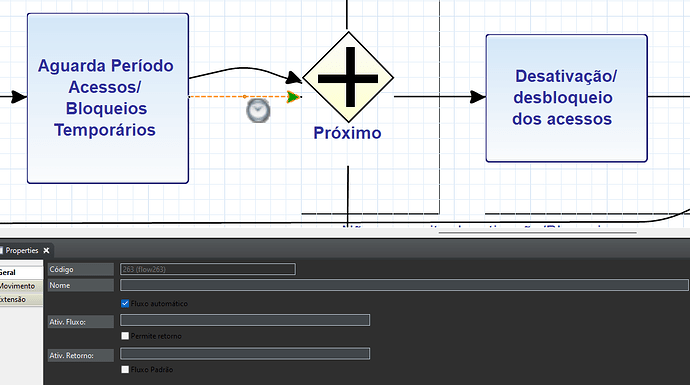Select the Desativação/desbloqueio dos acessos task box

tap(566, 98)
